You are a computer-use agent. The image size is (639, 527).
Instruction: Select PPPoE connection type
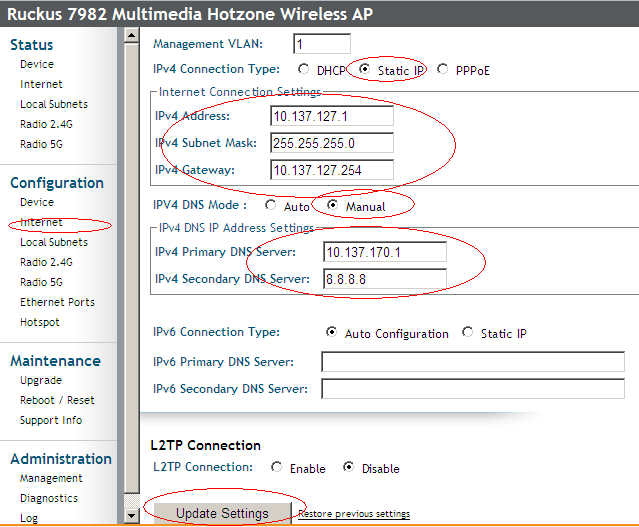tap(443, 69)
